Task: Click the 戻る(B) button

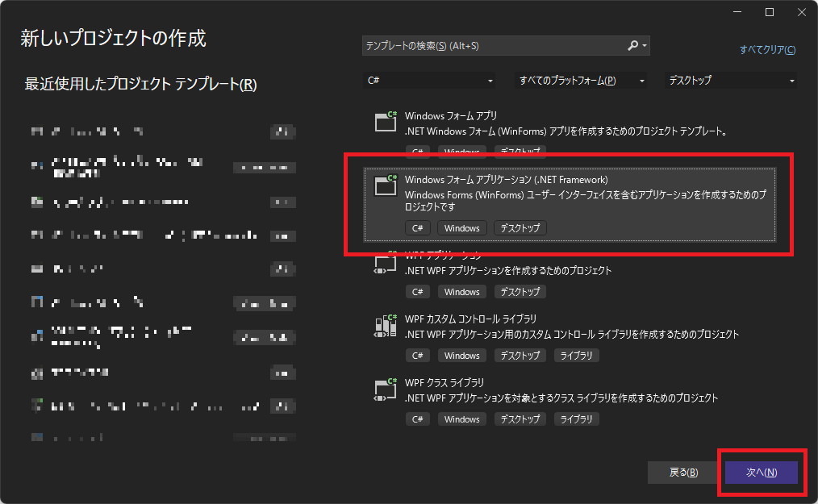Action: tap(683, 473)
